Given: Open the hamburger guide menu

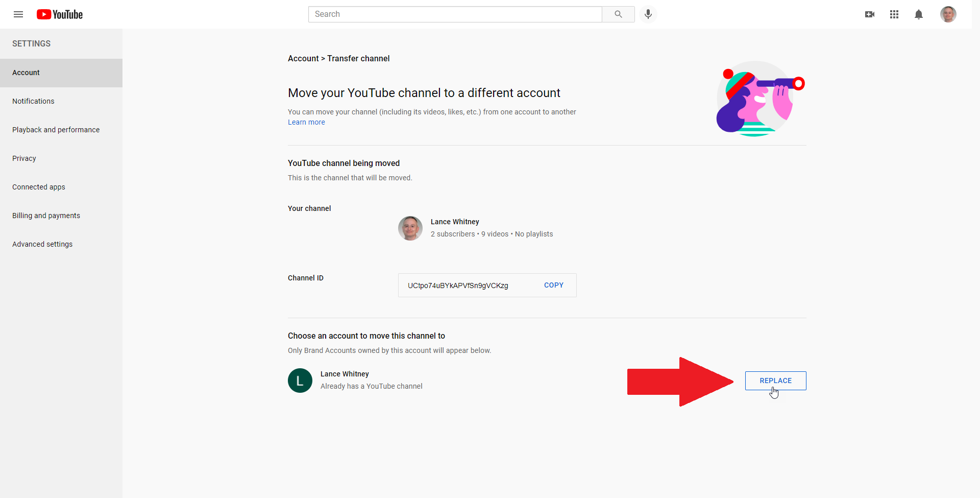Looking at the screenshot, I should point(18,14).
